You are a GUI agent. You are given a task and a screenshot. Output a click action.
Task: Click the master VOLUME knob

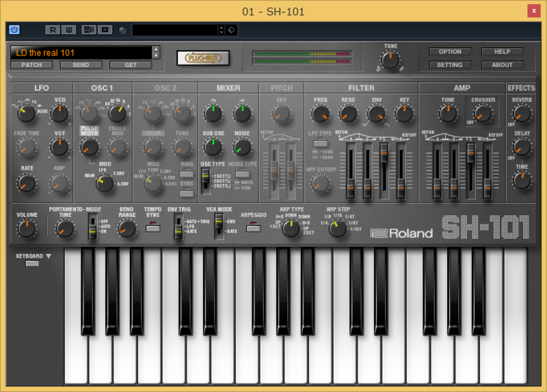(x=27, y=228)
